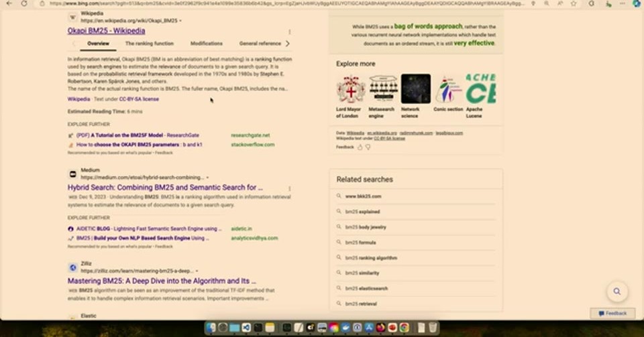This screenshot has width=644, height=337.
Task: Reload the page with refresh icon
Action: 24,3
